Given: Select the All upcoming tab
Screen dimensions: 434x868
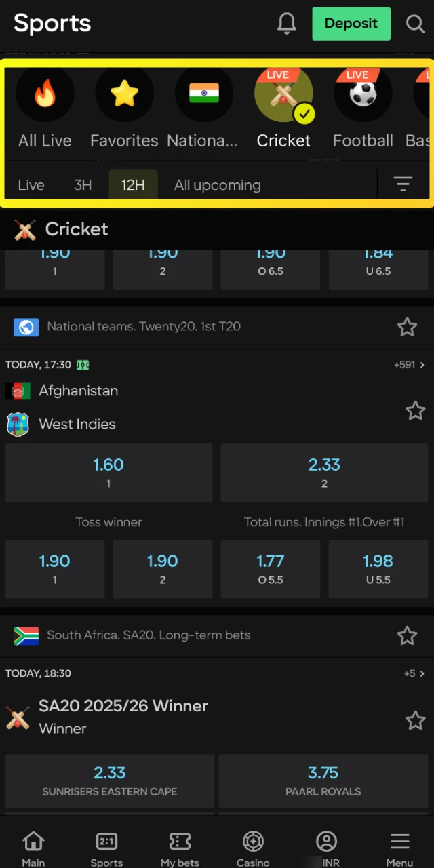Looking at the screenshot, I should [x=217, y=184].
